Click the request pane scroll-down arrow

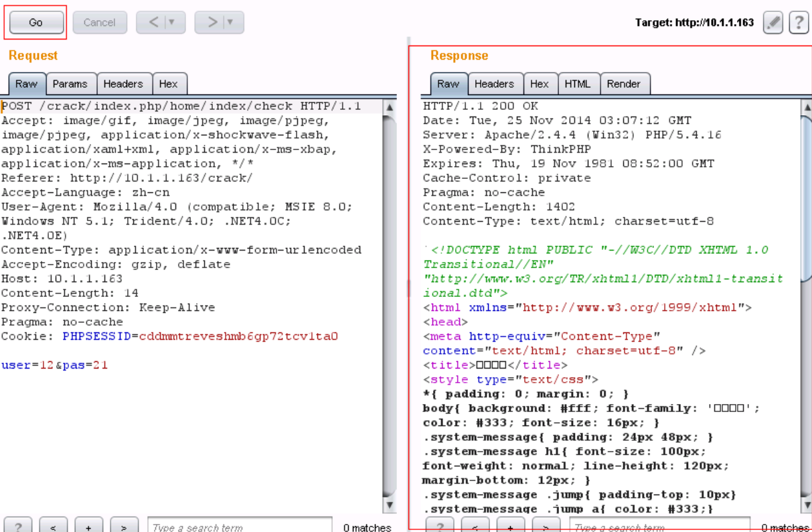coord(390,505)
